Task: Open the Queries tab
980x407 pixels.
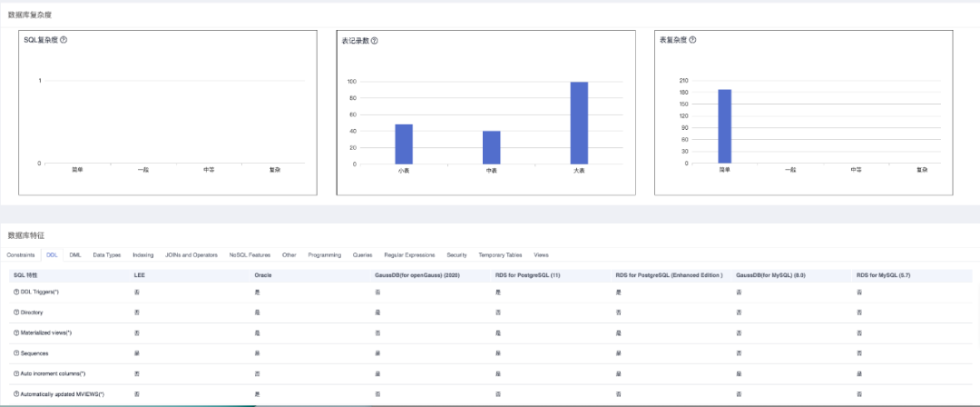Action: (362, 255)
